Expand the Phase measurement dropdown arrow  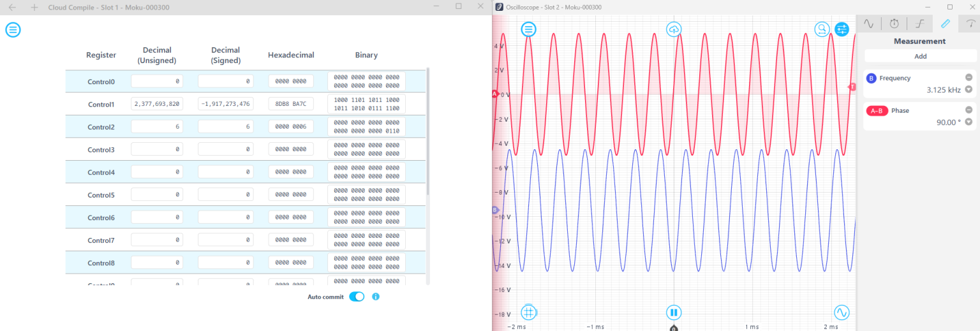tap(969, 122)
